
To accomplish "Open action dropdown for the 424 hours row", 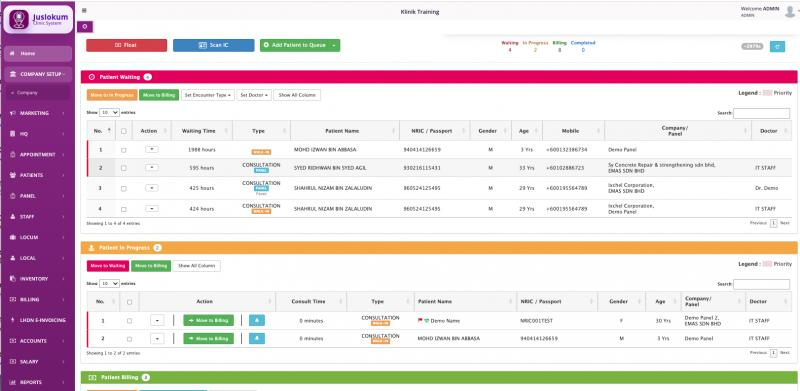I will [x=152, y=208].
